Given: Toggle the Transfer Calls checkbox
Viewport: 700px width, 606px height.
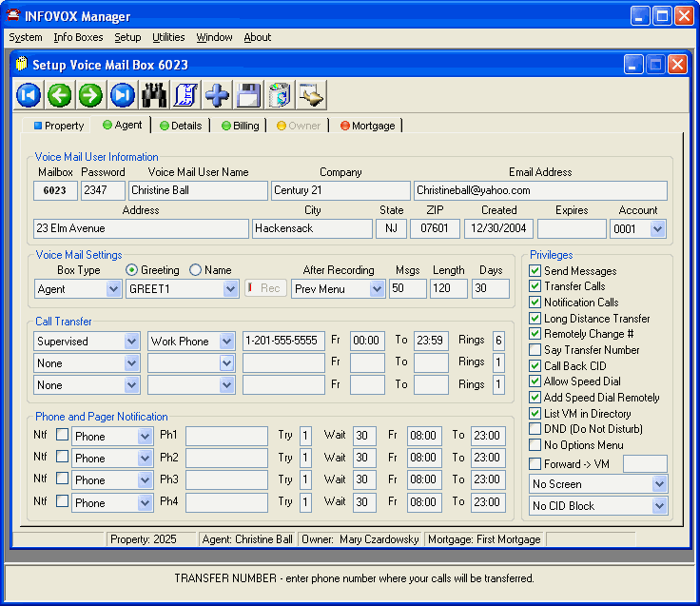Looking at the screenshot, I should 535,285.
